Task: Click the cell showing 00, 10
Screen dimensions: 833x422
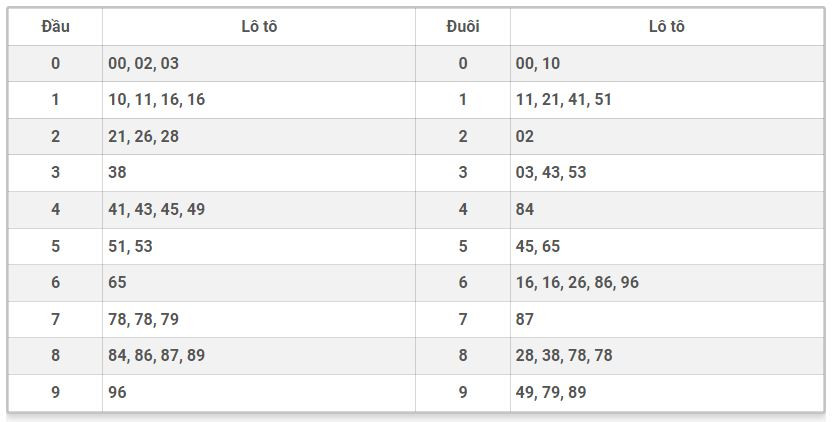Action: point(538,63)
